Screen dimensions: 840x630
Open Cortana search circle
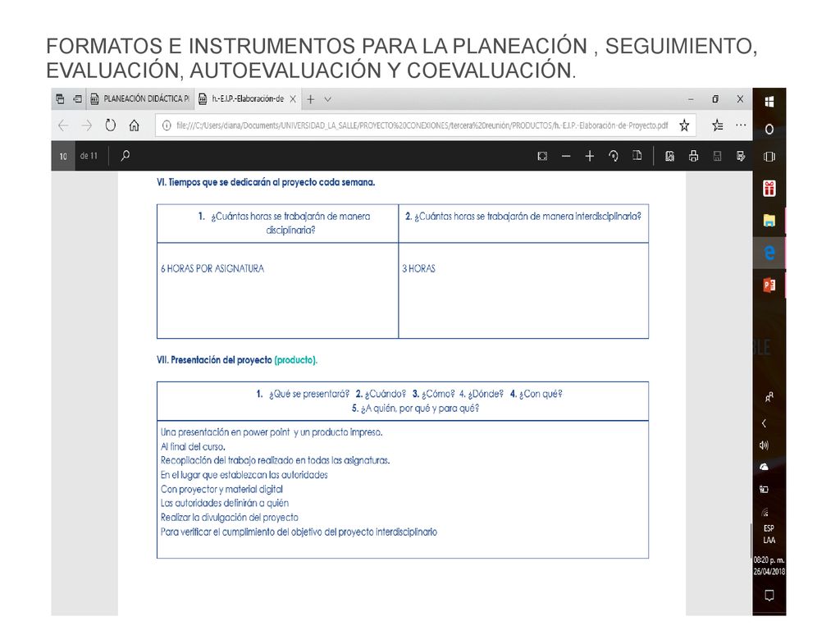[769, 129]
